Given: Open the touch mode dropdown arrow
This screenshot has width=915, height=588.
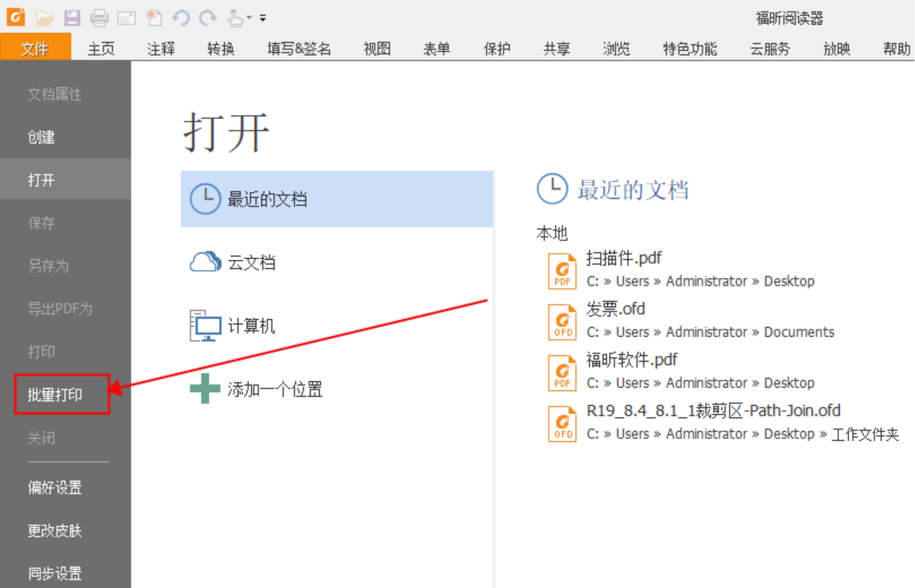Looking at the screenshot, I should click(x=249, y=18).
